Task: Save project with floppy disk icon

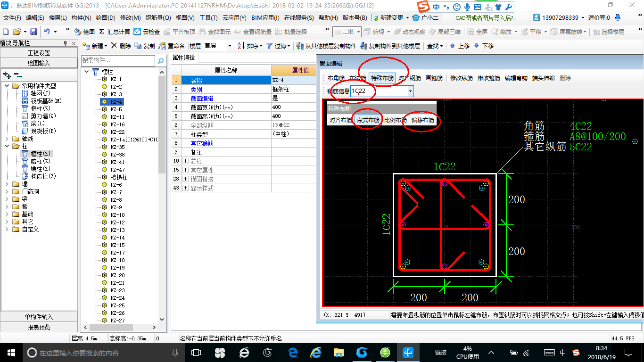Action: [x=33, y=32]
